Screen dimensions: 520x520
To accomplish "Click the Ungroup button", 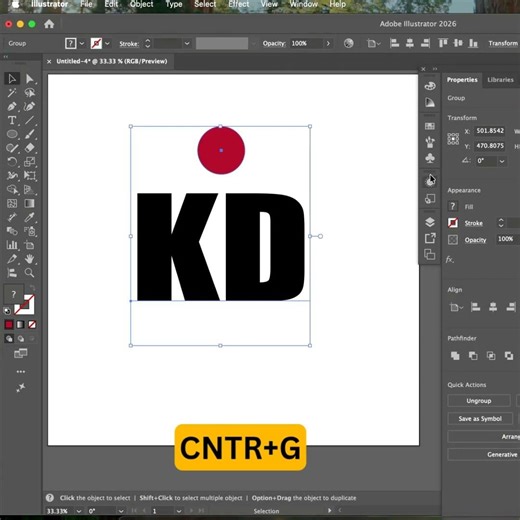I will tap(479, 401).
